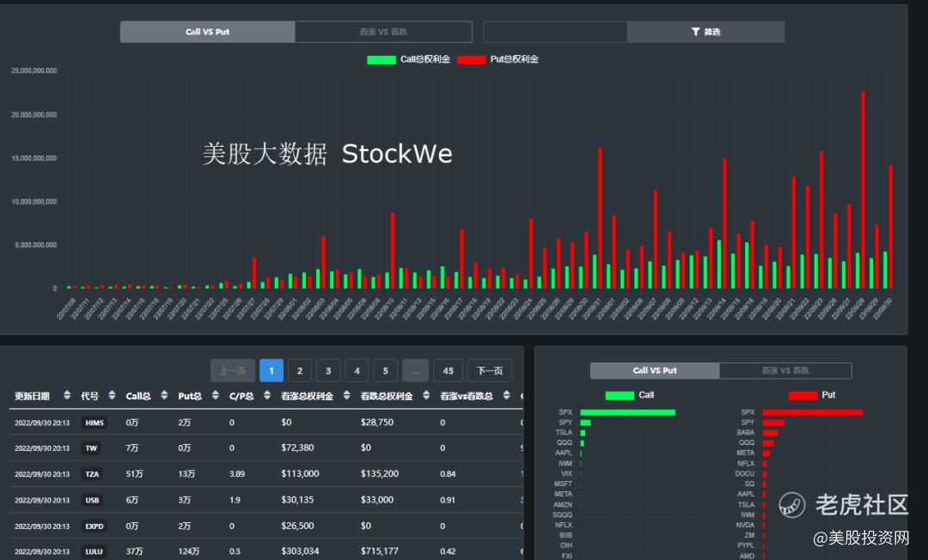928x560 pixels.
Task: Click the tallest red Put bar in main chart
Action: [x=863, y=190]
